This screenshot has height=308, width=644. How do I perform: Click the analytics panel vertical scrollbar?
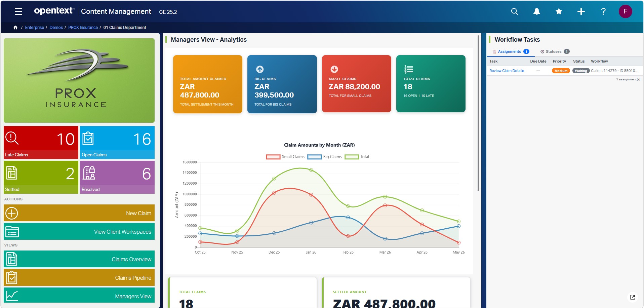(478, 113)
